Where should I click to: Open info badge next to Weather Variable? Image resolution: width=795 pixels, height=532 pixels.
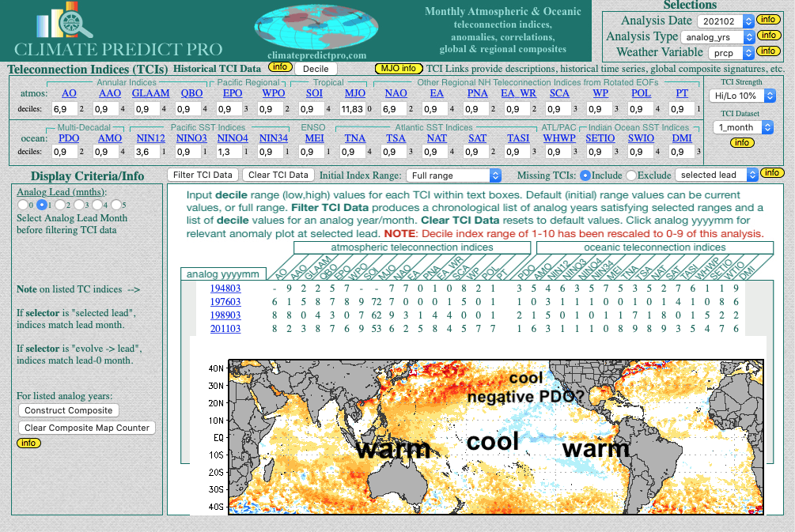coord(767,51)
